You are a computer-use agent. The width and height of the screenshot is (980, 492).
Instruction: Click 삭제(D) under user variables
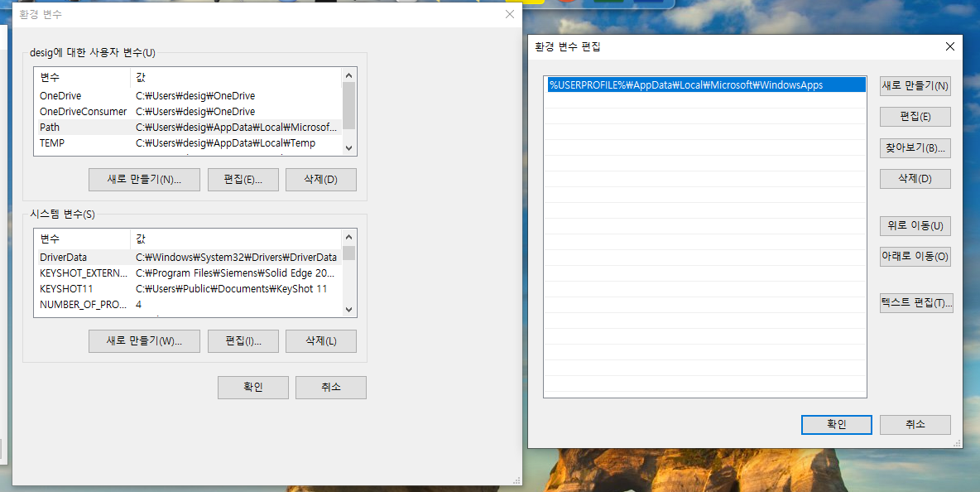[x=320, y=180]
